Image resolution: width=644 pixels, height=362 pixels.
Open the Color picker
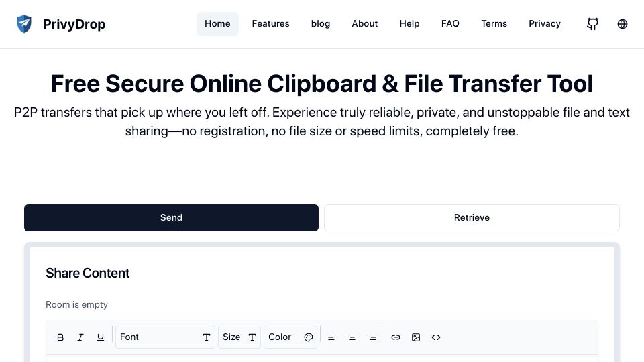pos(290,337)
